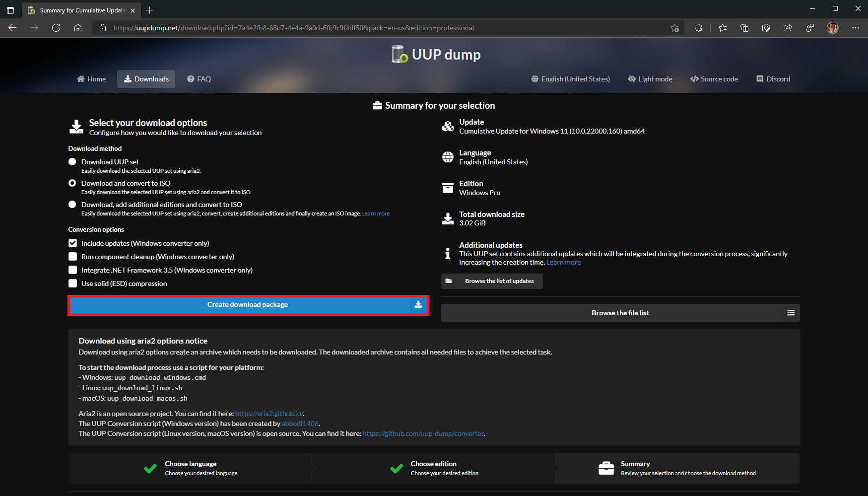868x496 pixels.
Task: Click the Language globe icon
Action: tap(448, 157)
